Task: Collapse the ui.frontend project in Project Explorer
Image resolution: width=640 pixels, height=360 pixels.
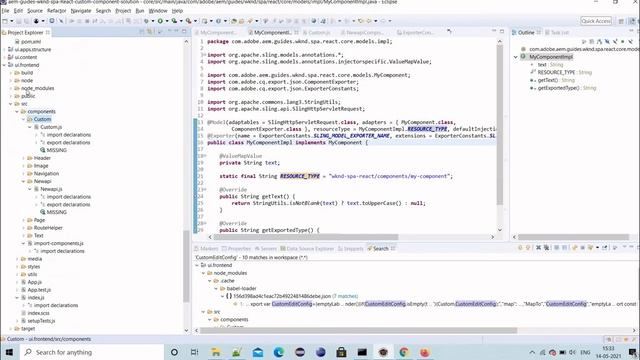Action: pos(4,65)
